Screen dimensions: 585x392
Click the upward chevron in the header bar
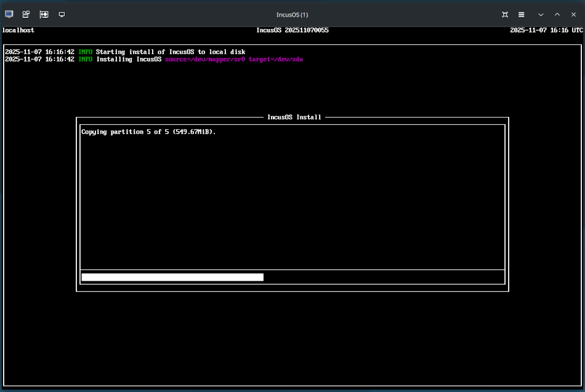coord(556,14)
